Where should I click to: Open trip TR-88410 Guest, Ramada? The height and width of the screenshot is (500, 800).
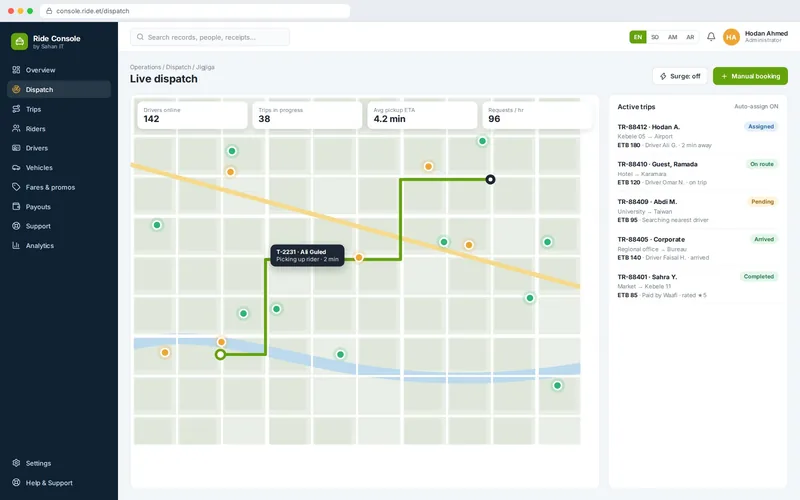[697, 173]
